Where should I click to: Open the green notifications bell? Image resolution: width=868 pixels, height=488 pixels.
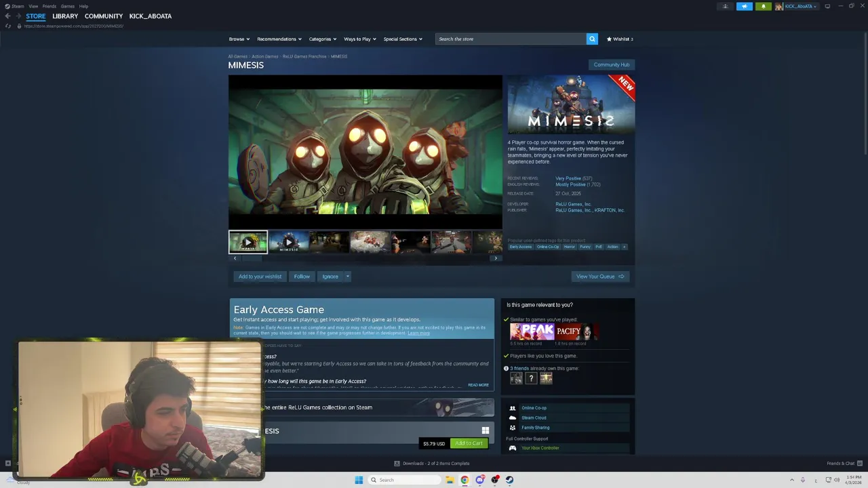point(764,6)
